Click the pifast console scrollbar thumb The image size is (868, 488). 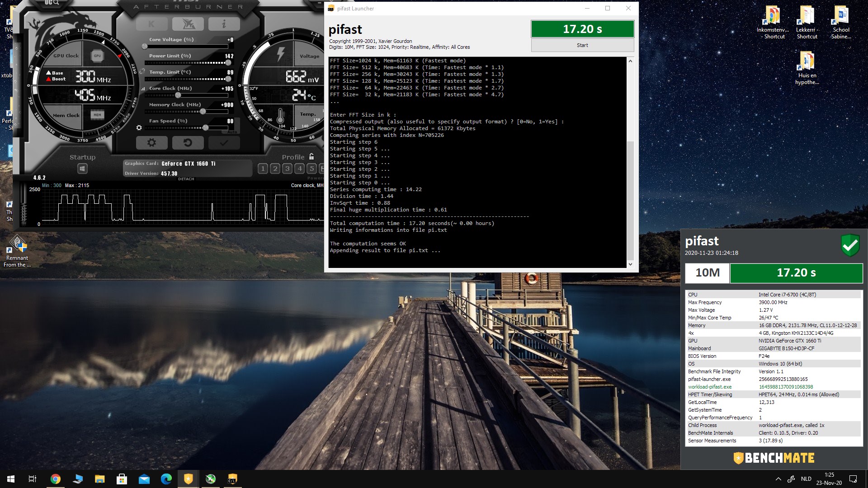click(630, 201)
